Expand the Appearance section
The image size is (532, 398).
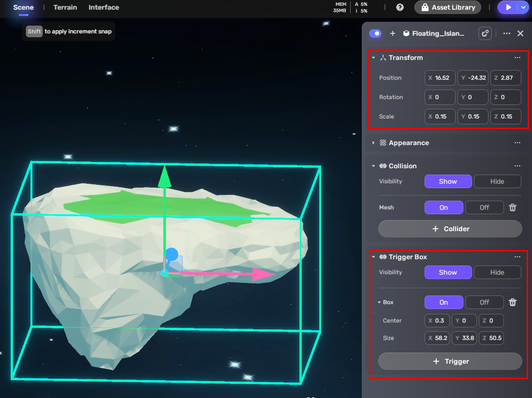[x=373, y=143]
